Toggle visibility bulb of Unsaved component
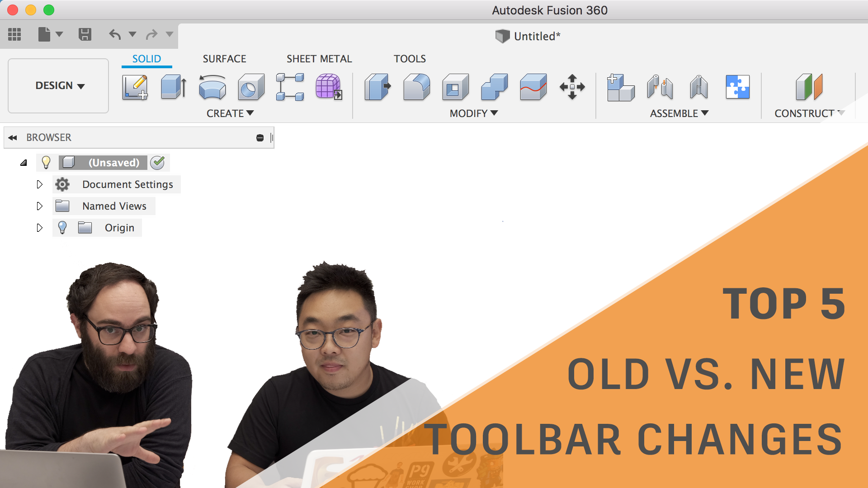The width and height of the screenshot is (868, 488). click(46, 163)
